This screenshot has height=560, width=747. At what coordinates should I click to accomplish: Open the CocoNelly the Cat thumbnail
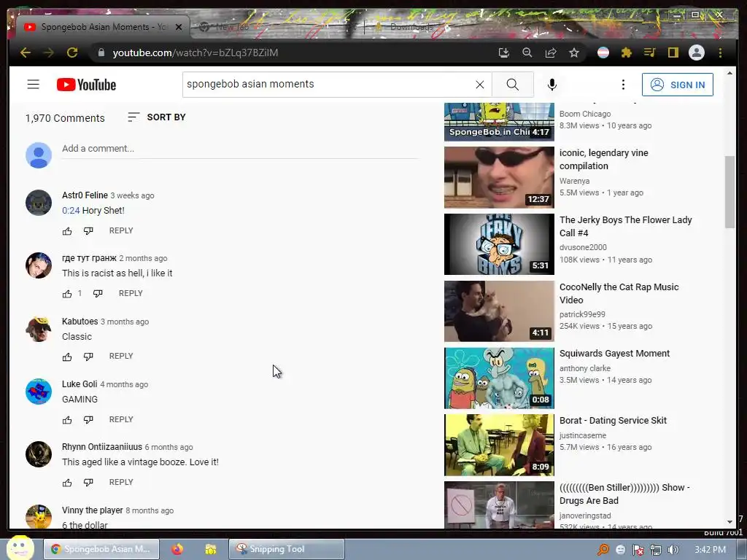[499, 311]
